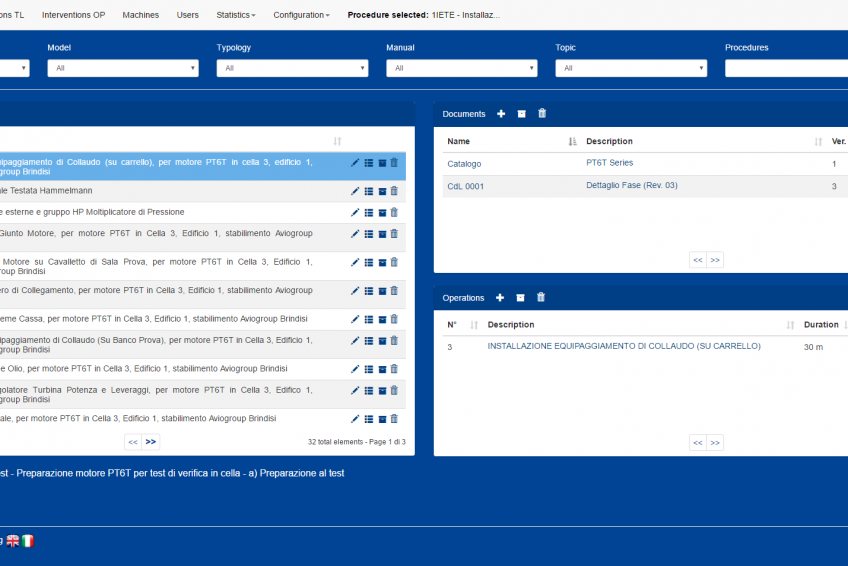Switch language to English flag

pyautogui.click(x=13, y=541)
